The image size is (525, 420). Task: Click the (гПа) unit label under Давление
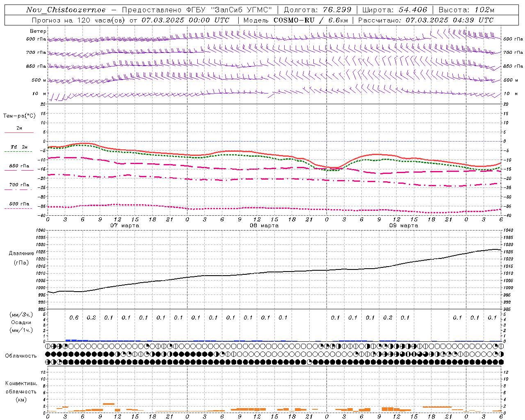point(21,262)
